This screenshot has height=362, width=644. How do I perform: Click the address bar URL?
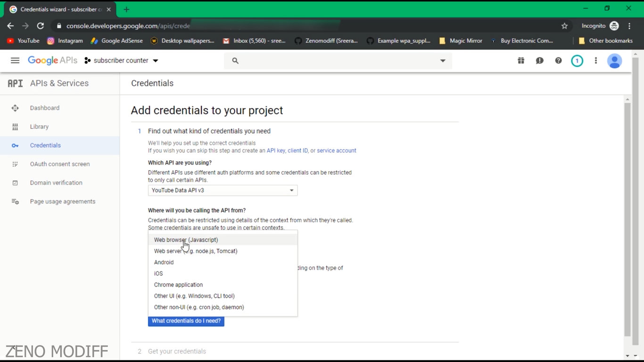click(x=128, y=26)
